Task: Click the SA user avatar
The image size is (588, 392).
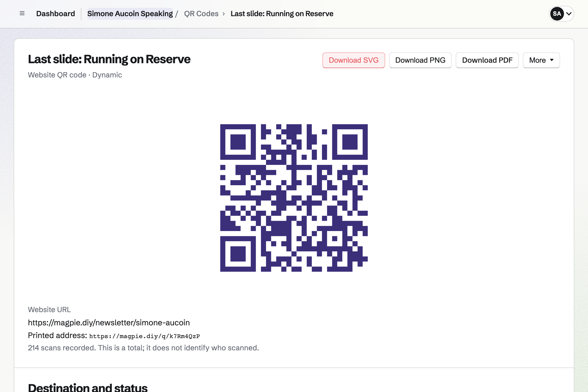Action: click(x=557, y=13)
